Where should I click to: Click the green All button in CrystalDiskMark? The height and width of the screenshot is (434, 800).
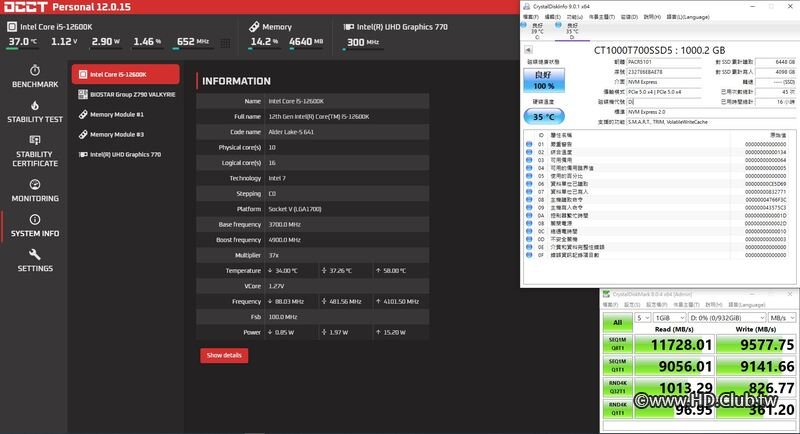(617, 322)
